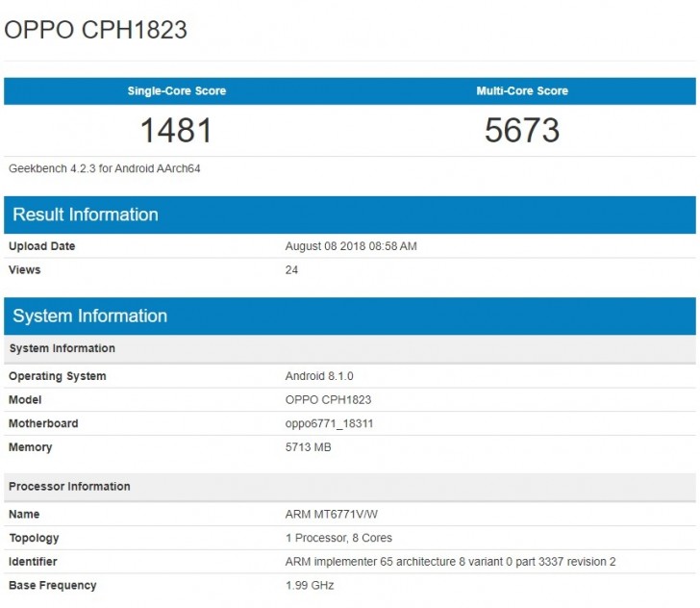Image resolution: width=700 pixels, height=608 pixels.
Task: Click the Multi-Core Score header
Action: [x=522, y=91]
